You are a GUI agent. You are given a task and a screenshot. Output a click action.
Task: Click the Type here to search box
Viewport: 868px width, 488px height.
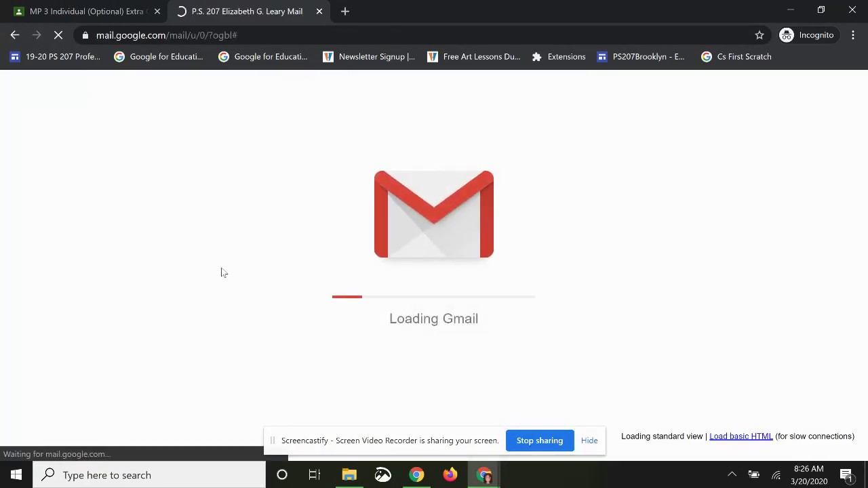coord(149,475)
